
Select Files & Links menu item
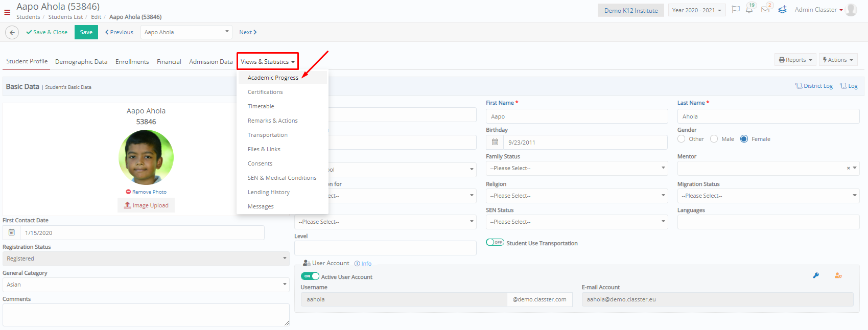coord(283,149)
